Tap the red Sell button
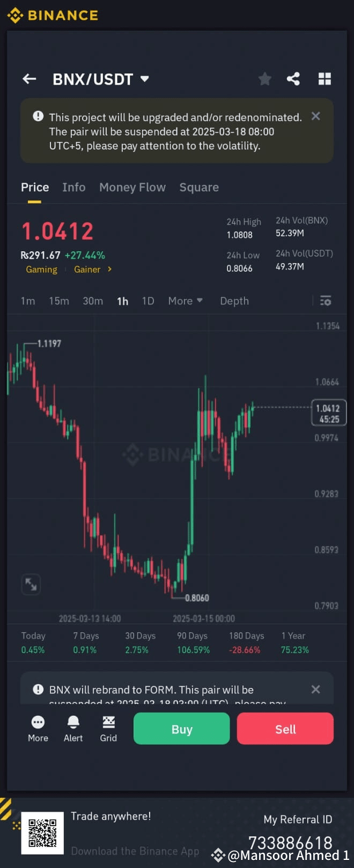 click(x=285, y=729)
